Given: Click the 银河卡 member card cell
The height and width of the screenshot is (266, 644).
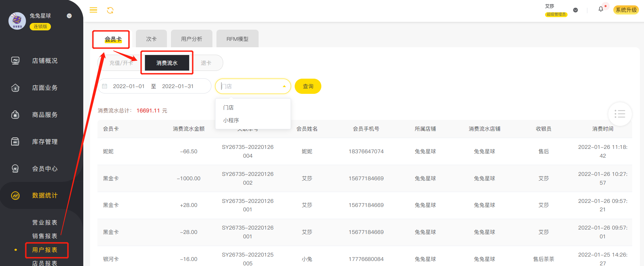Looking at the screenshot, I should [x=111, y=259].
